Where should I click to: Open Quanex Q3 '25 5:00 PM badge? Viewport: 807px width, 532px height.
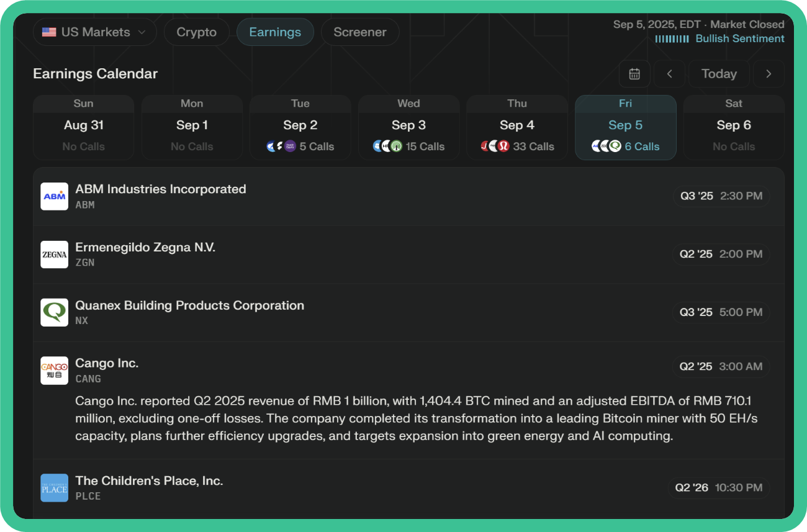pos(721,312)
